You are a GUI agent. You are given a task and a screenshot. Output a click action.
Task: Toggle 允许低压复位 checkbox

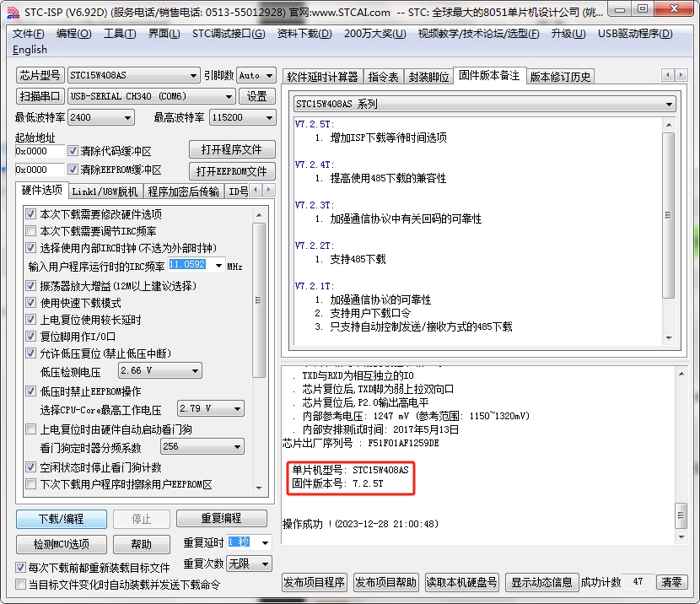pos(31,353)
